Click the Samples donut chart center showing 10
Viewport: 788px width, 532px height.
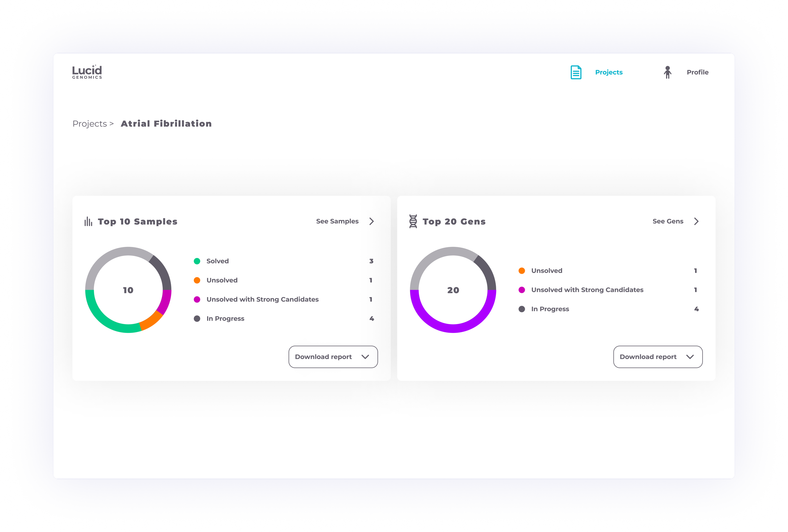[x=128, y=290]
